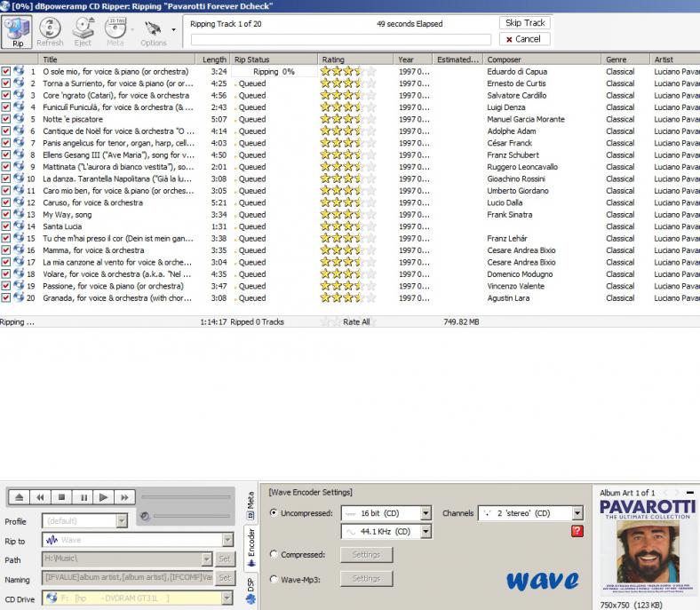
Task: Open the Rip to Wave dropdown
Action: [228, 540]
